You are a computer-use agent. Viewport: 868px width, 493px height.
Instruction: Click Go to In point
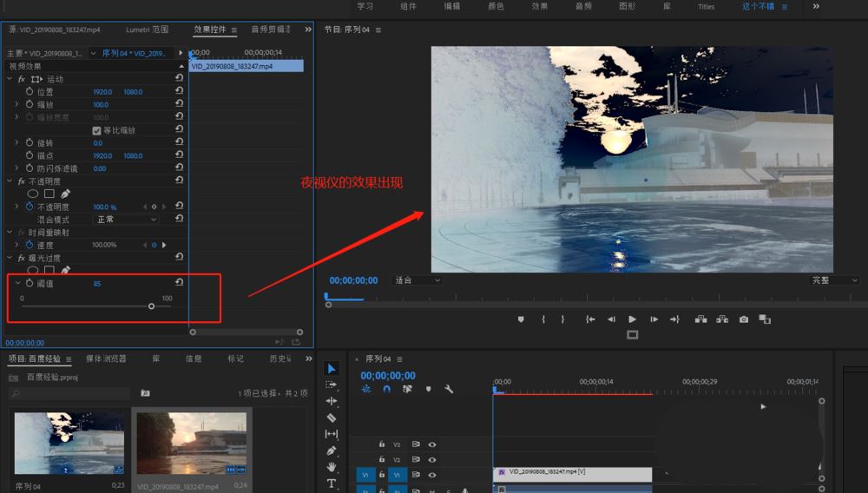[590, 319]
